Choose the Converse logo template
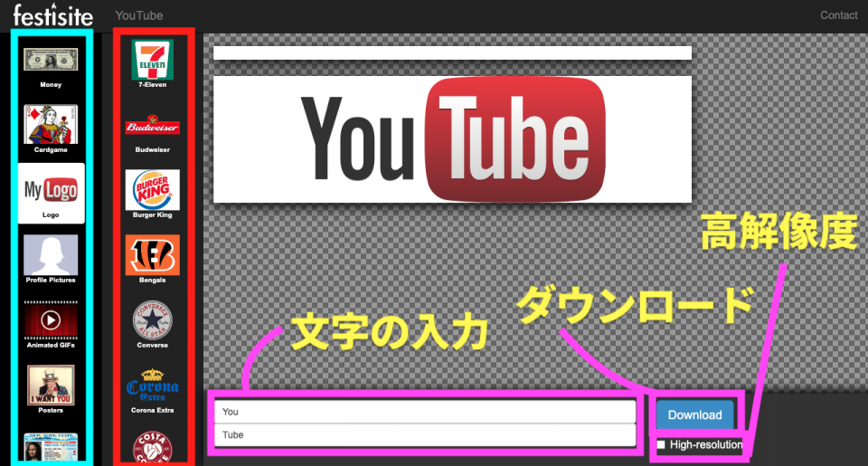The image size is (868, 466). 152,319
